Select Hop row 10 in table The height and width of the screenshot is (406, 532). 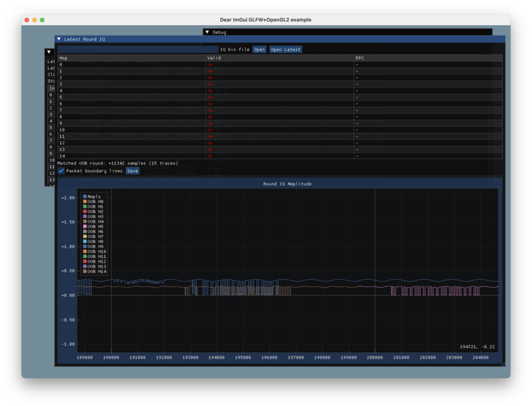[x=280, y=130]
